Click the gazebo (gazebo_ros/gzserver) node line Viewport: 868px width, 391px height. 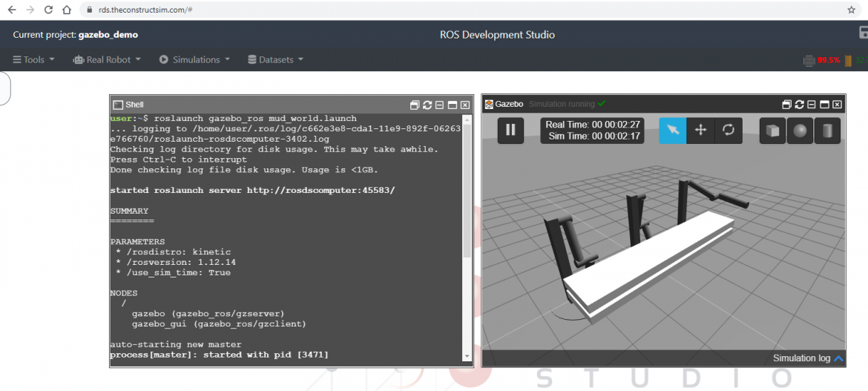(x=208, y=313)
